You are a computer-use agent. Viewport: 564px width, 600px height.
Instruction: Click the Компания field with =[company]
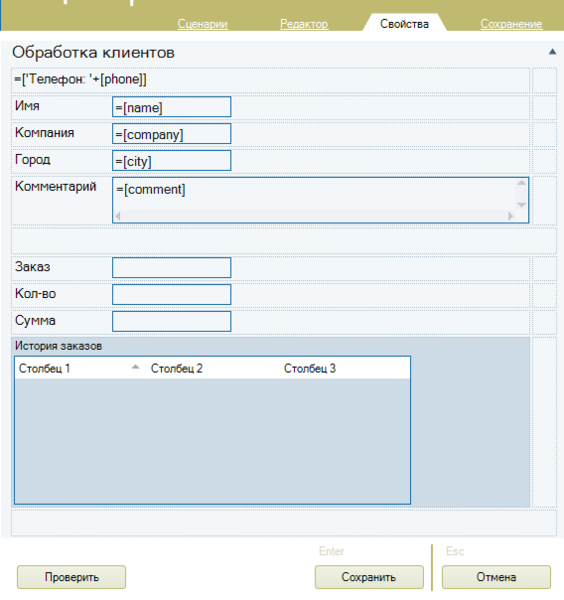click(171, 134)
